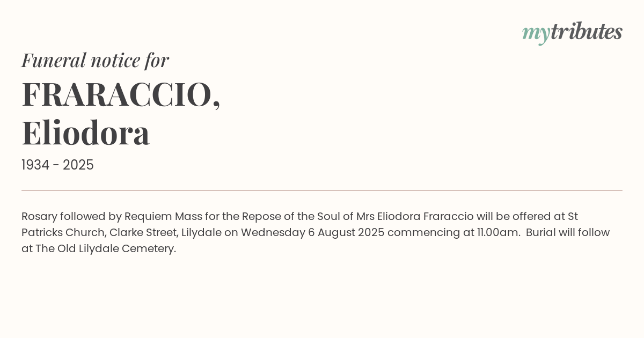Click the date "Wednesday 6 August 2025"
Viewport: 644px width, 338px height.
(312, 232)
